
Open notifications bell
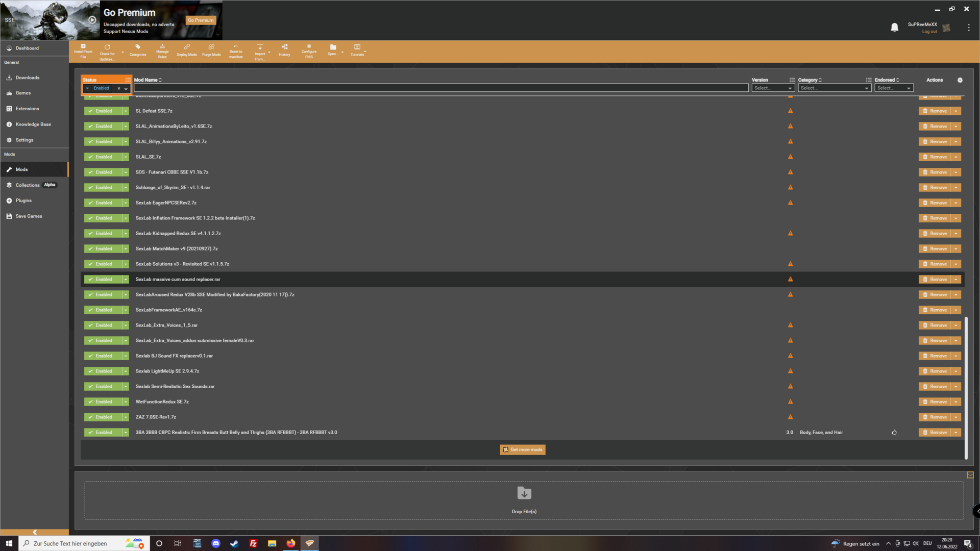(894, 28)
